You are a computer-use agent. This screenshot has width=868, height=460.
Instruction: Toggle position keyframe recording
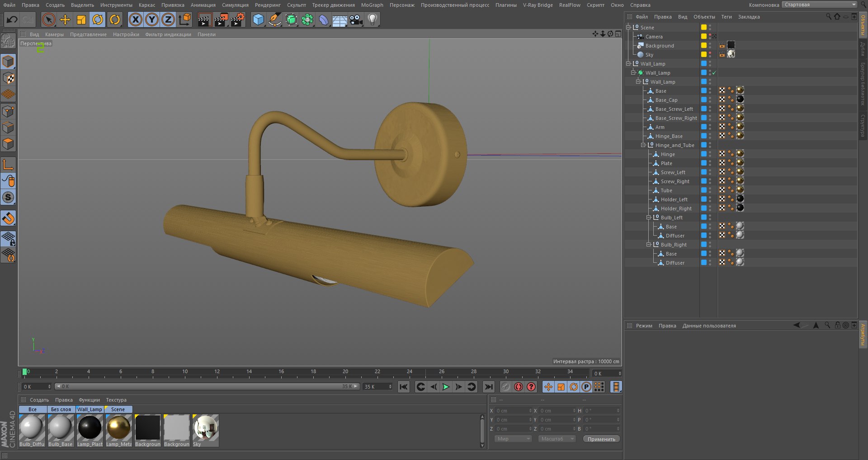[x=548, y=387]
